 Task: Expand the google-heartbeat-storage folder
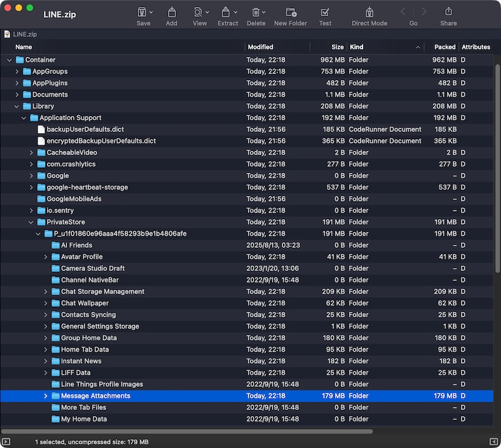31,187
